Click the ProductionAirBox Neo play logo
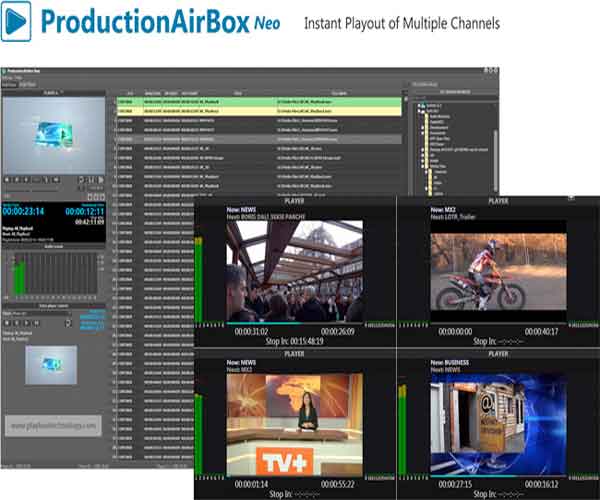 pyautogui.click(x=16, y=21)
